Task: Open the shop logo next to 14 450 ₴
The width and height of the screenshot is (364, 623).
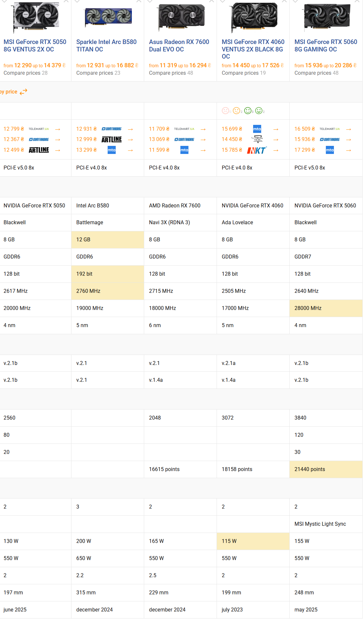Action: 257,139
